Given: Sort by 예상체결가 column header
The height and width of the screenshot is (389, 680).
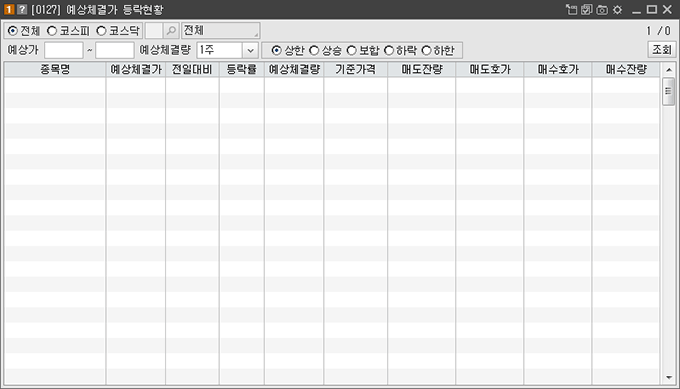Looking at the screenshot, I should click(136, 69).
